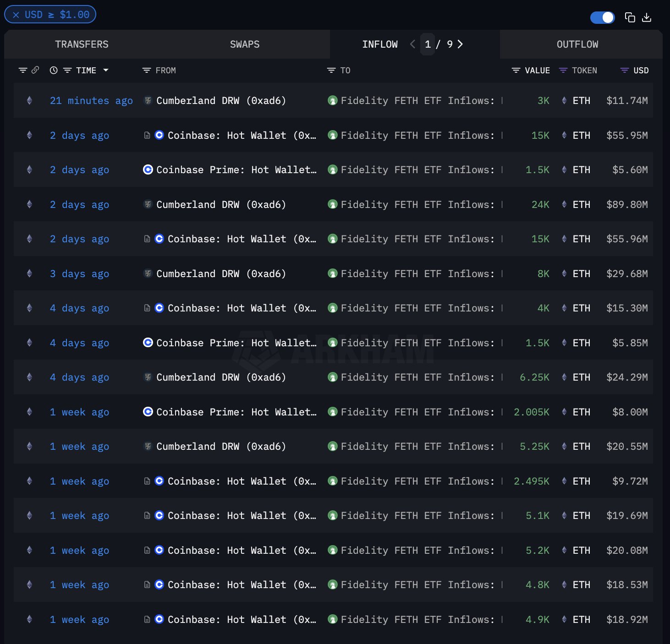
Task: Open Cumberland DRW sender of 3K ETH
Action: pyautogui.click(x=221, y=101)
